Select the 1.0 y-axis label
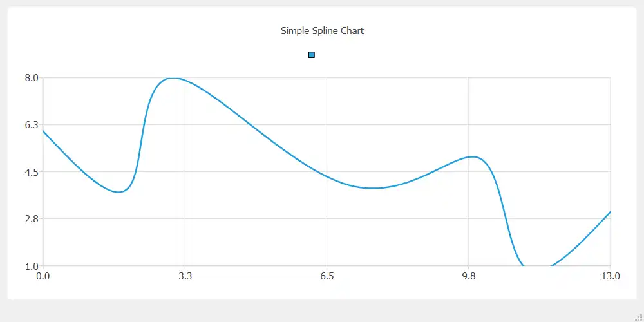The width and height of the screenshot is (644, 322). click(32, 266)
